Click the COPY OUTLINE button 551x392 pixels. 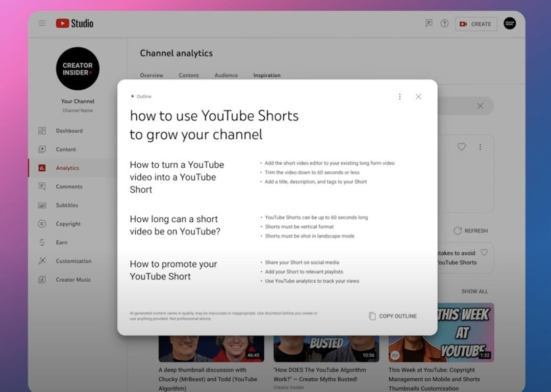pos(392,316)
